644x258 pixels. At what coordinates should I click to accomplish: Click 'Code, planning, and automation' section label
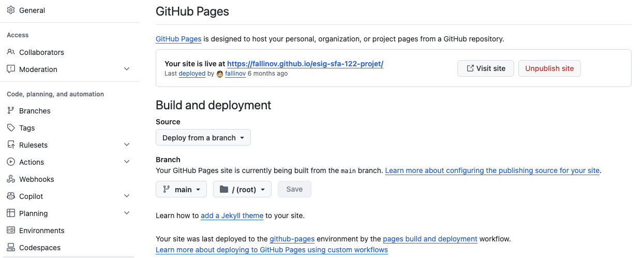55,94
